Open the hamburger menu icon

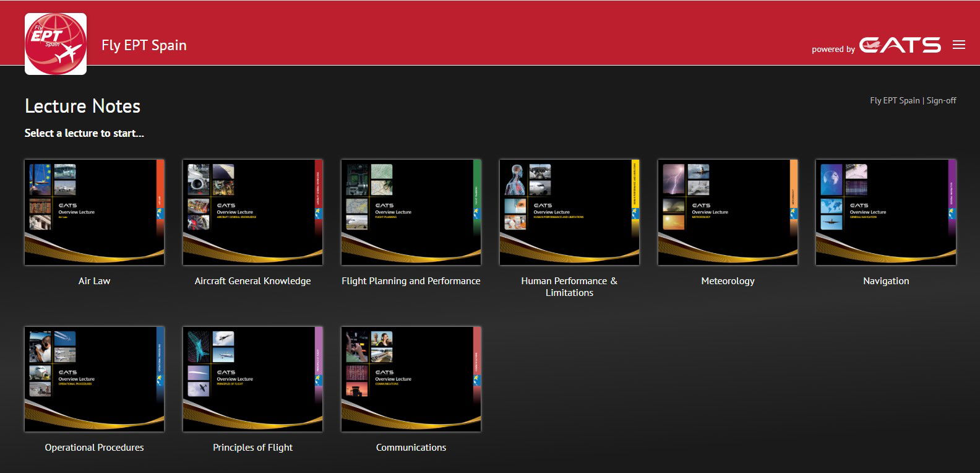(959, 45)
